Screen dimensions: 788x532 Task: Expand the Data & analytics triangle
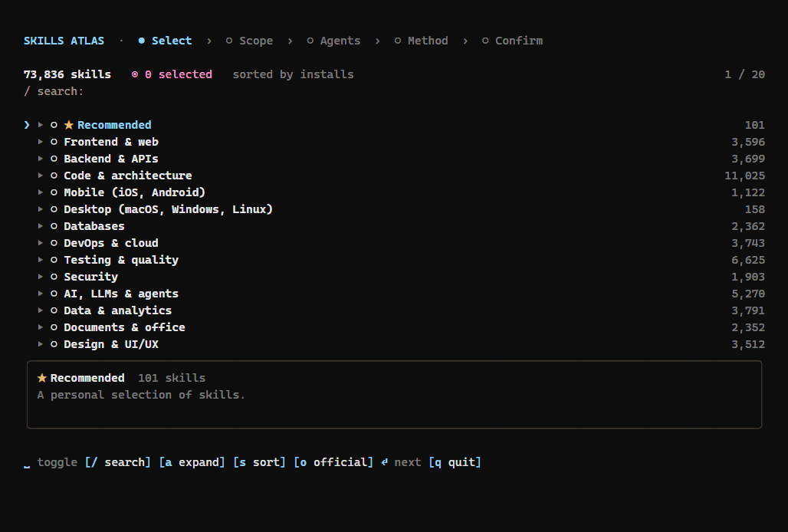coord(41,310)
